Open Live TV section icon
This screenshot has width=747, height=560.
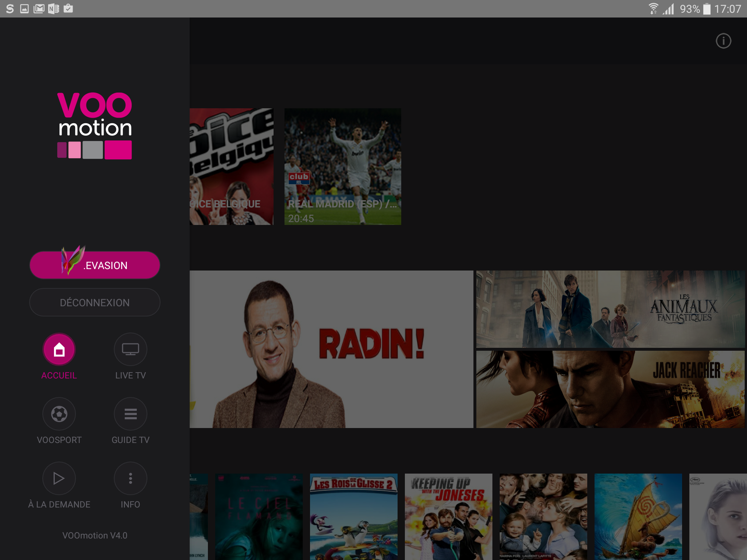pos(130,349)
